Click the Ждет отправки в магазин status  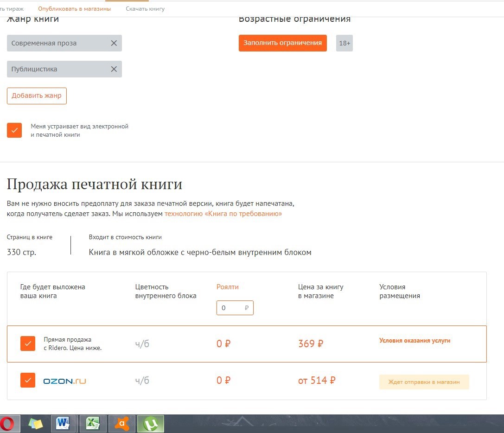click(x=424, y=382)
